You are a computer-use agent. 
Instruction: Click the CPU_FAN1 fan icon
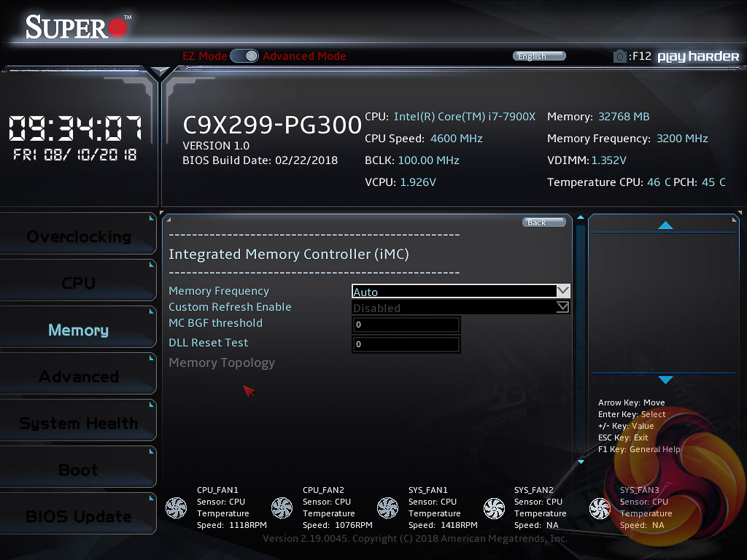[177, 507]
